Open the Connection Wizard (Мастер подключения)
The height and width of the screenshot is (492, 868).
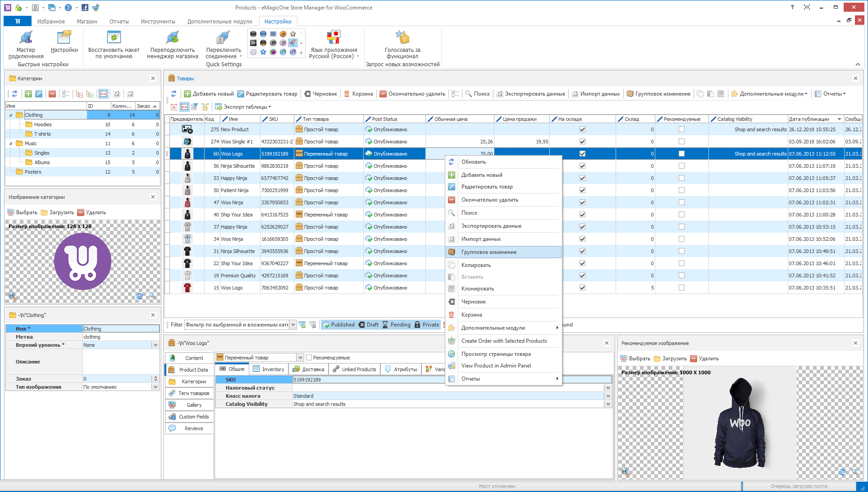click(26, 44)
